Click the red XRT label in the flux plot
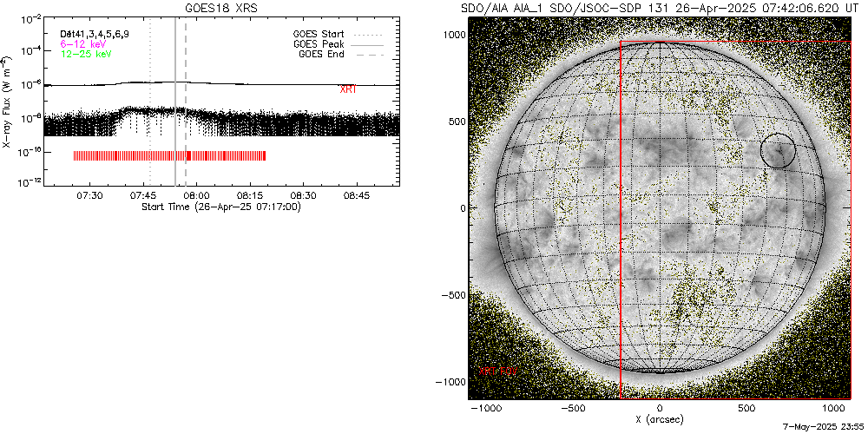Screen dimensions: 868x434 348,89
